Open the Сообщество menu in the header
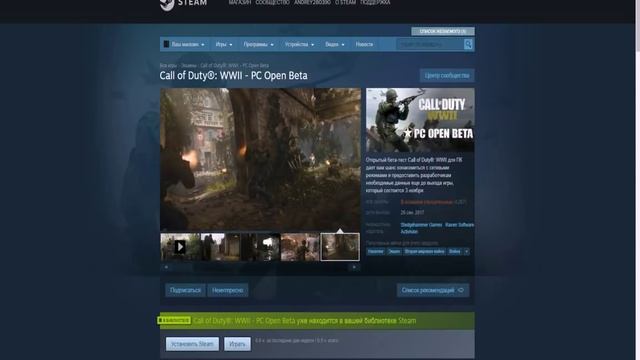This screenshot has width=640, height=360. pyautogui.click(x=272, y=2)
